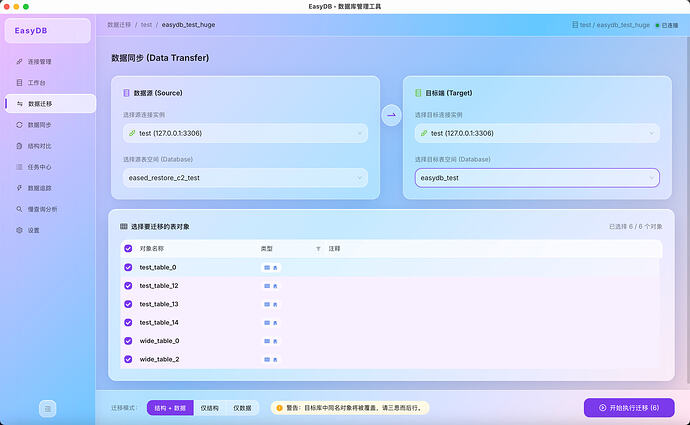Image resolution: width=690 pixels, height=425 pixels.
Task: Click the 目标端 (Target) database icon
Action: [418, 93]
